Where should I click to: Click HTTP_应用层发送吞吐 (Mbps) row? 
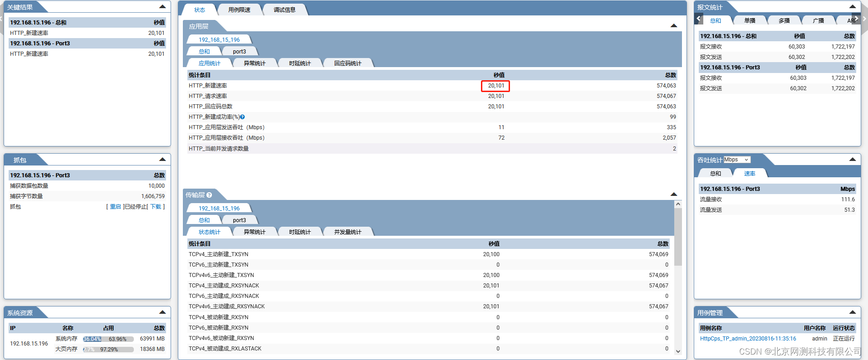point(432,127)
